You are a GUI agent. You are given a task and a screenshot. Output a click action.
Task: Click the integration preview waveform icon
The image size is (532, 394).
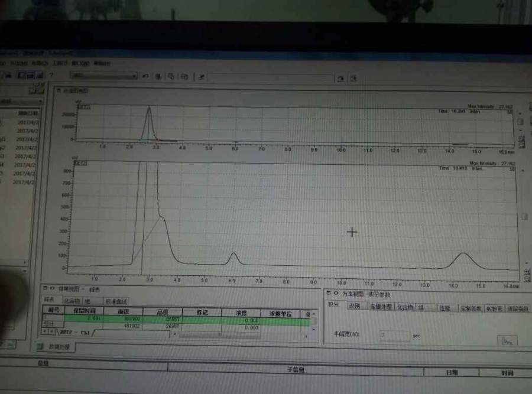[507, 340]
